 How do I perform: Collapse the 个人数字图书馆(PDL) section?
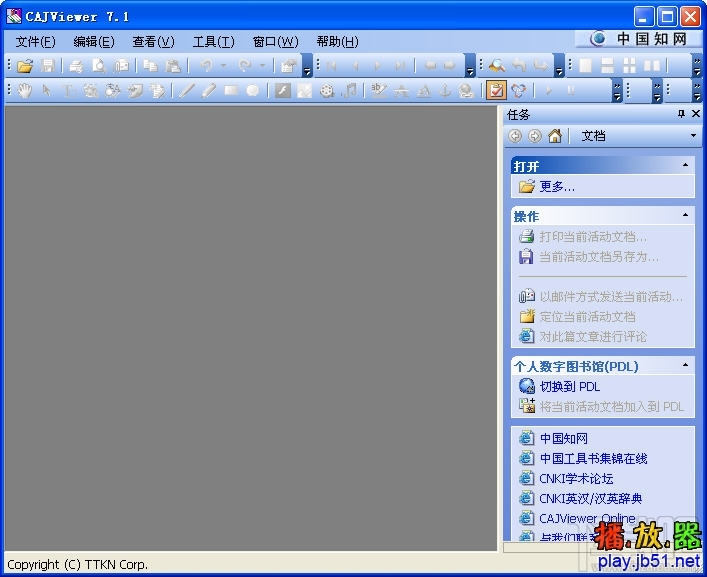pos(685,365)
